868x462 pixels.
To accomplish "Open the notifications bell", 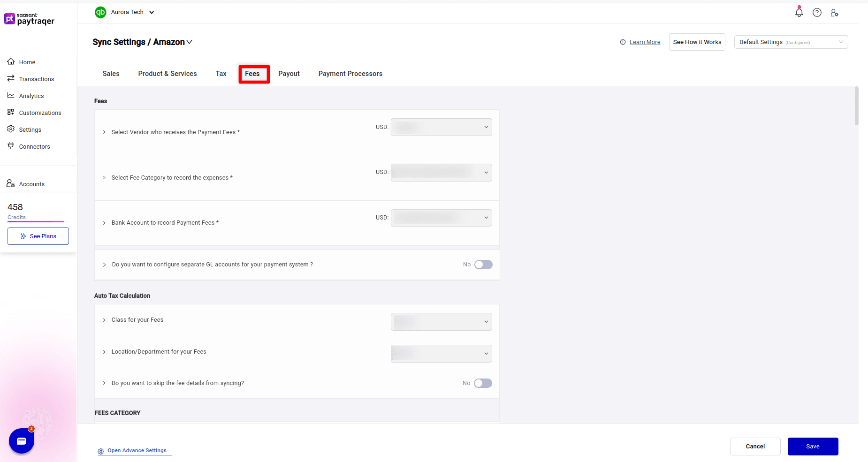I will click(x=799, y=12).
